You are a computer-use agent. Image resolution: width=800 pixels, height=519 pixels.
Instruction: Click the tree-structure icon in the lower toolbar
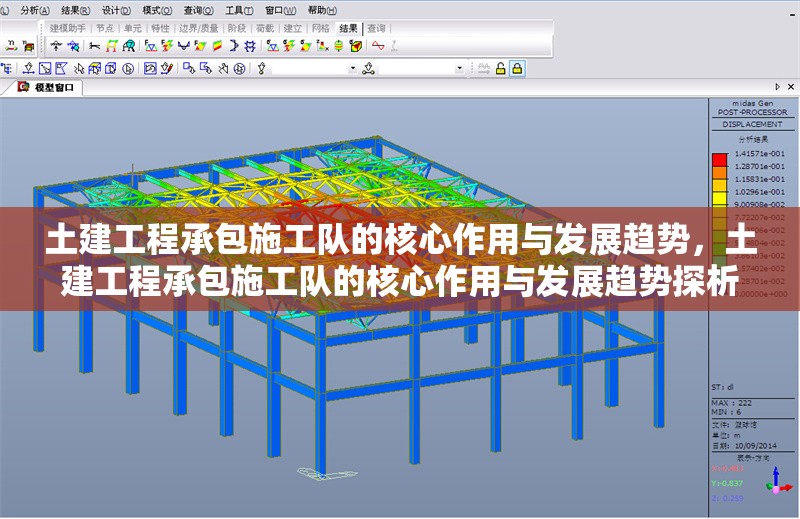pyautogui.click(x=7, y=68)
